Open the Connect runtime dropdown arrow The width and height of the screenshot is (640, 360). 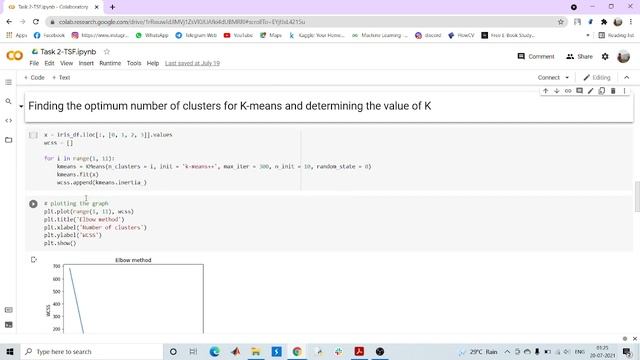click(x=567, y=78)
